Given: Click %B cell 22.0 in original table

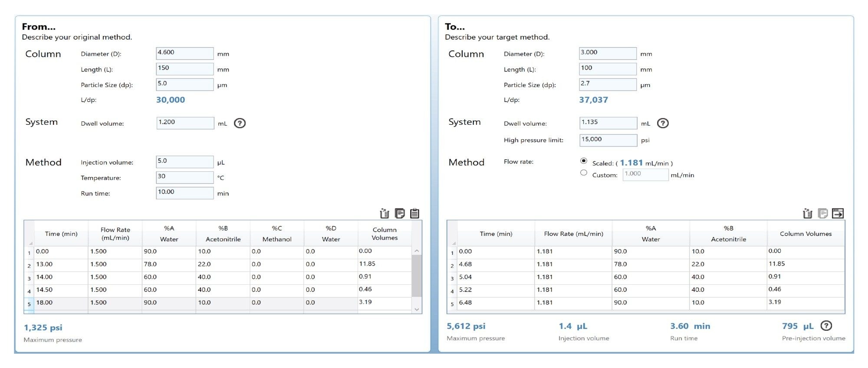Looking at the screenshot, I should [223, 265].
